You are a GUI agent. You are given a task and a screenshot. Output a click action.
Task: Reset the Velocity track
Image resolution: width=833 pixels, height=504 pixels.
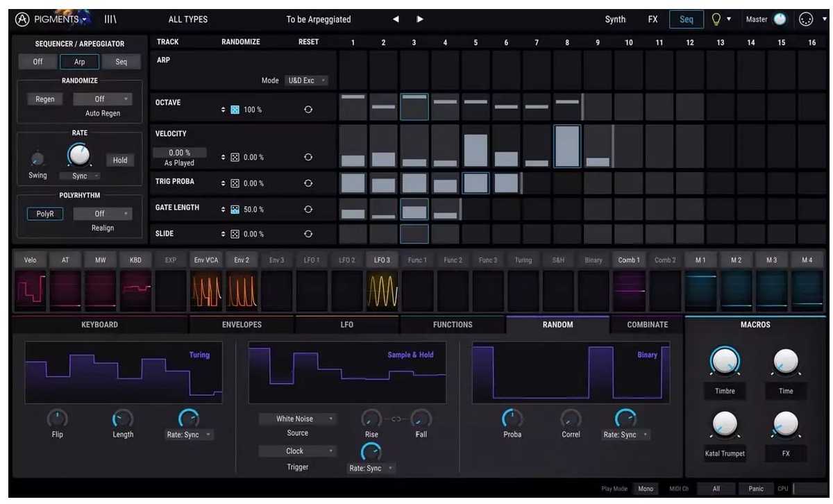click(308, 158)
